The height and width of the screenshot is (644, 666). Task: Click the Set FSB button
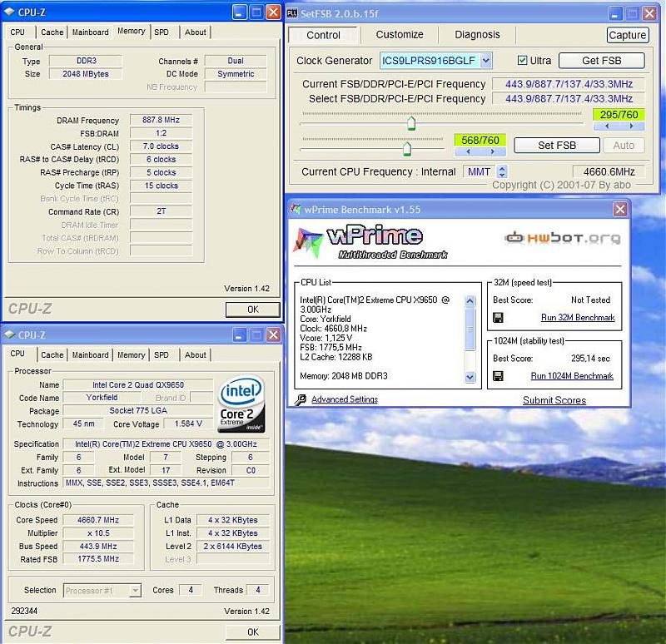557,145
